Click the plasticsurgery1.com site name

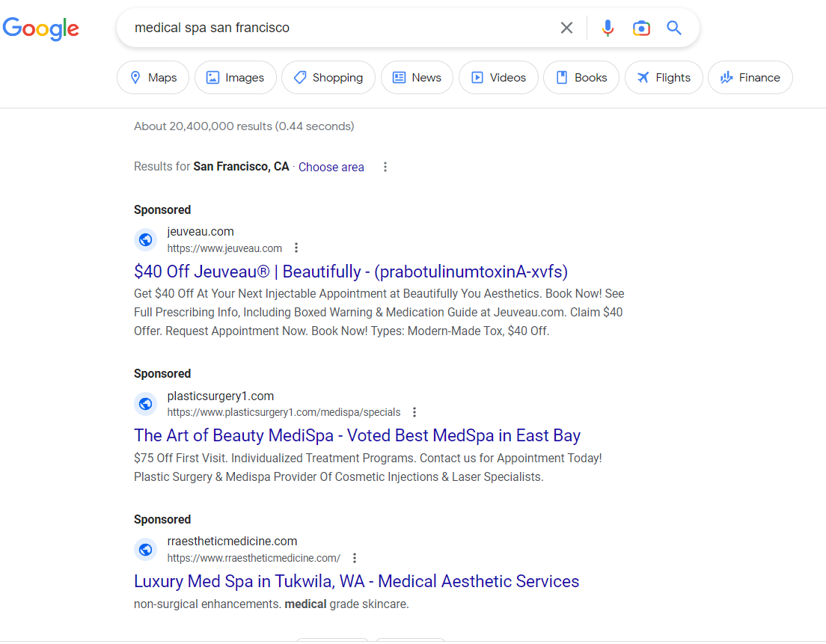(220, 396)
